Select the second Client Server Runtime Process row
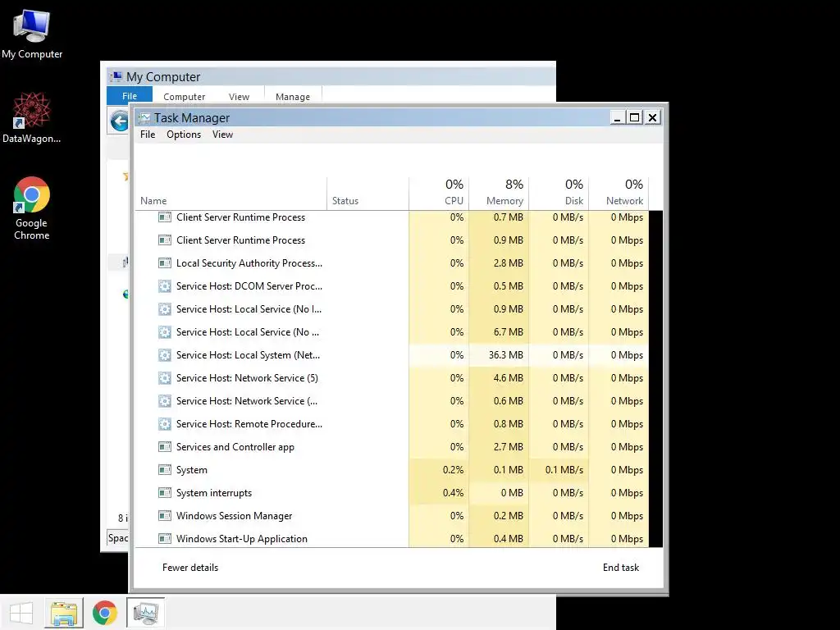This screenshot has width=840, height=630. tap(392, 240)
